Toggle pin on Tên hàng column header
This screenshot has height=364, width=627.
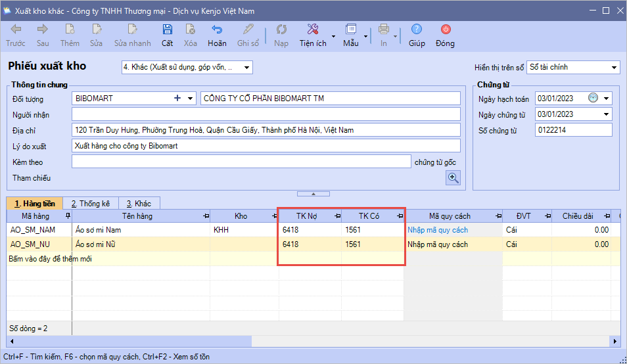tap(206, 216)
